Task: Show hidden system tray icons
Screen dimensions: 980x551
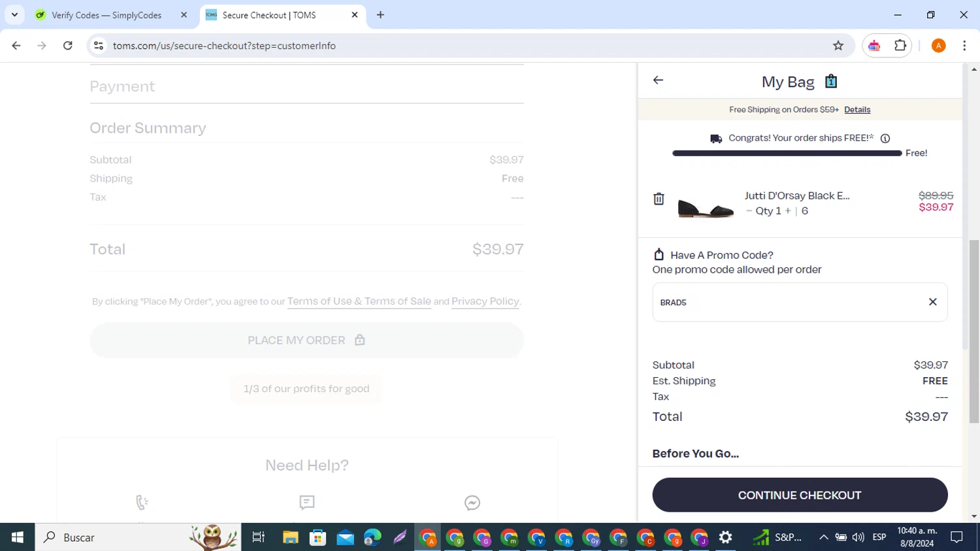Action: coord(824,537)
